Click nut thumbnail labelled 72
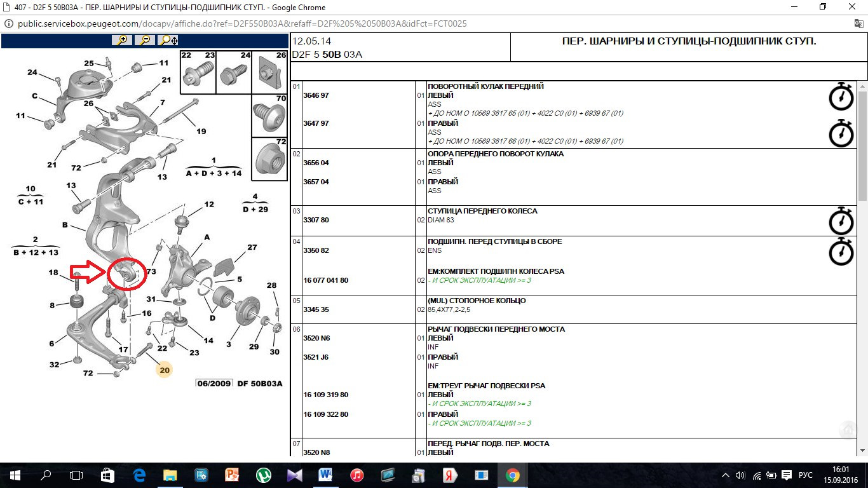This screenshot has width=868, height=488. tap(270, 159)
